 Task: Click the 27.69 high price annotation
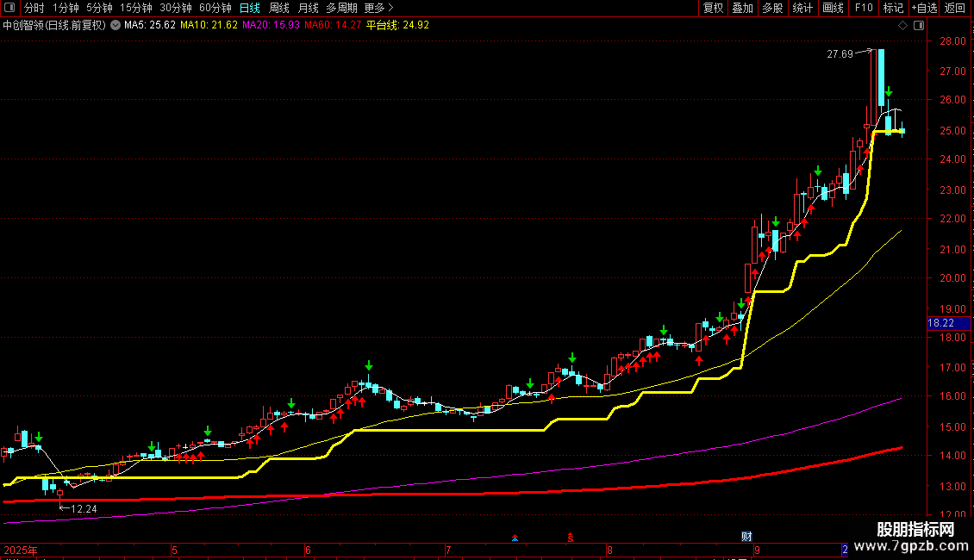[x=840, y=54]
